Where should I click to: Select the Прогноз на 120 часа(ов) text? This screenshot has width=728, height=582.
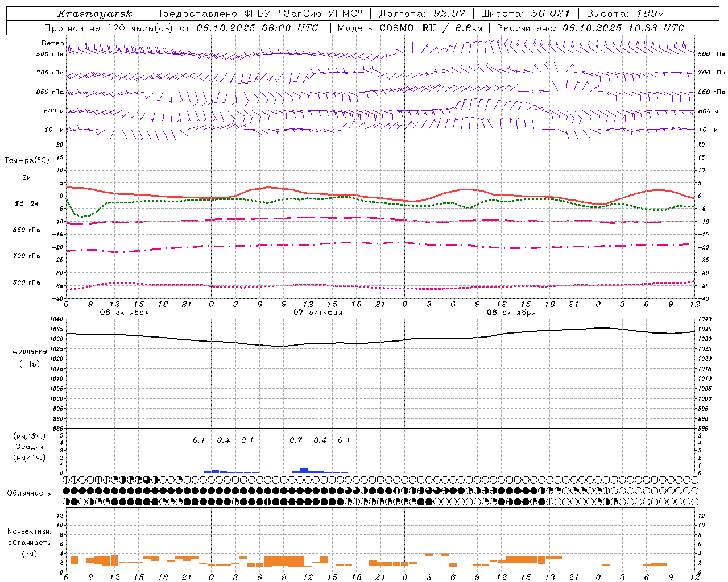pyautogui.click(x=110, y=28)
